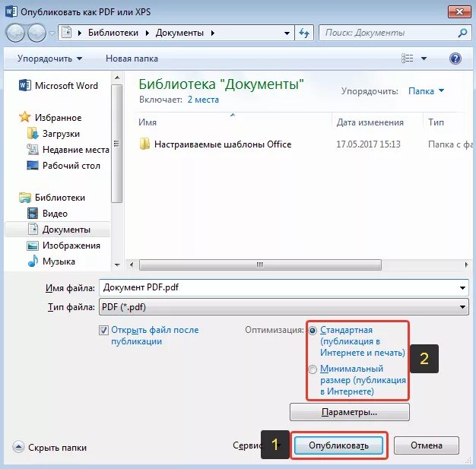The image size is (476, 469).
Task: Click the Опубликовать button
Action: point(339,445)
